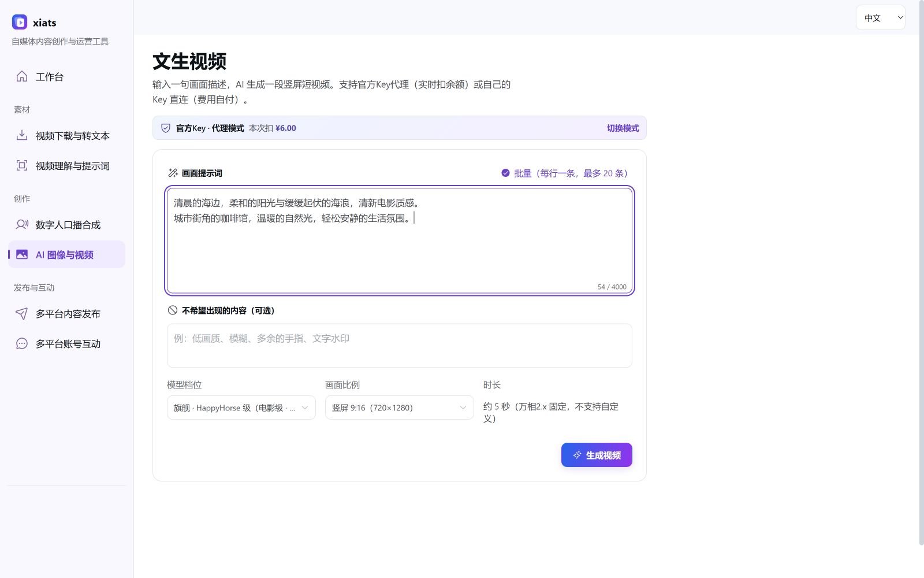The height and width of the screenshot is (578, 924).
Task: Click the 切换模式 link
Action: point(623,128)
